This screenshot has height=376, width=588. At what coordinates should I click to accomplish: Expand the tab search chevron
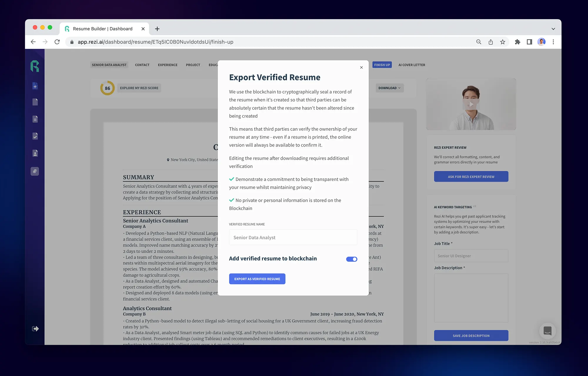point(553,29)
